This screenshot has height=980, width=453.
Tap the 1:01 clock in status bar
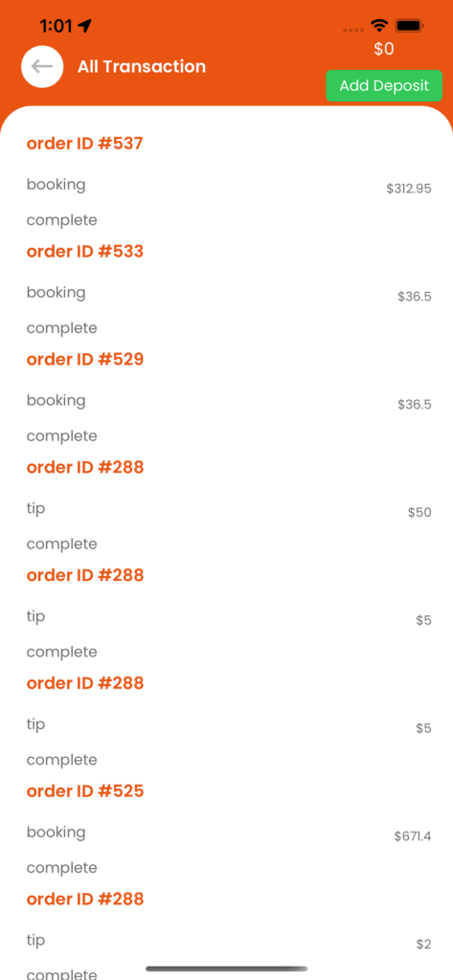click(x=56, y=26)
